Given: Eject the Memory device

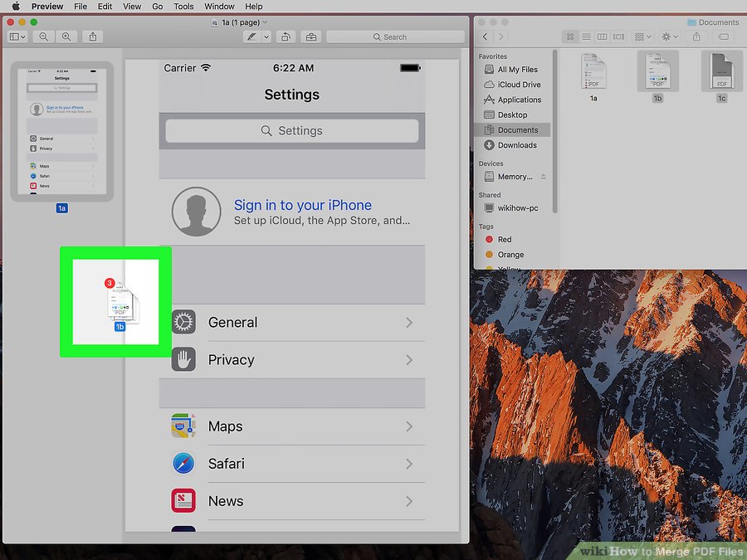Looking at the screenshot, I should pyautogui.click(x=543, y=177).
